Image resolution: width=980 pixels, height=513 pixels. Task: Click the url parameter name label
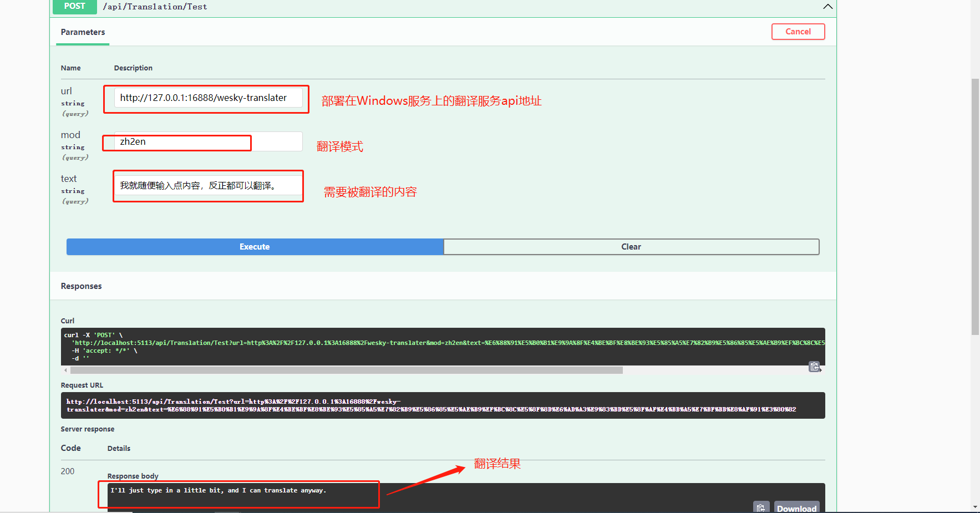click(x=67, y=91)
